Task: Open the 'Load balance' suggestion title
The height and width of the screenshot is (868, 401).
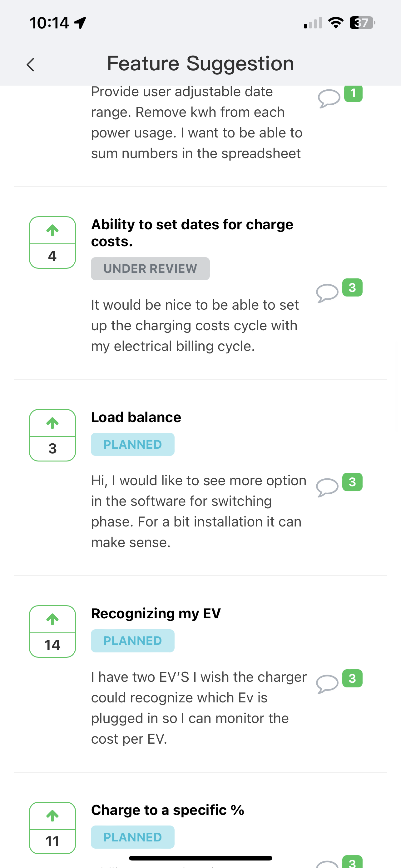Action: (x=136, y=417)
